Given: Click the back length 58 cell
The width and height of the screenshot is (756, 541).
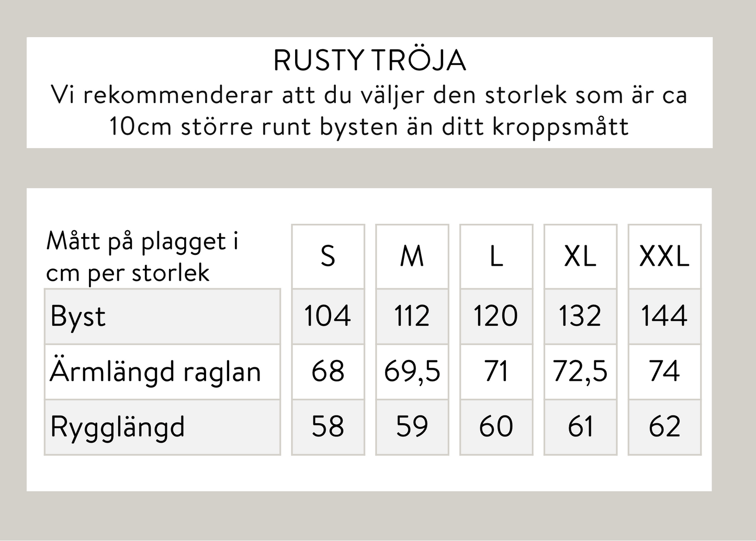Looking at the screenshot, I should pyautogui.click(x=328, y=427).
